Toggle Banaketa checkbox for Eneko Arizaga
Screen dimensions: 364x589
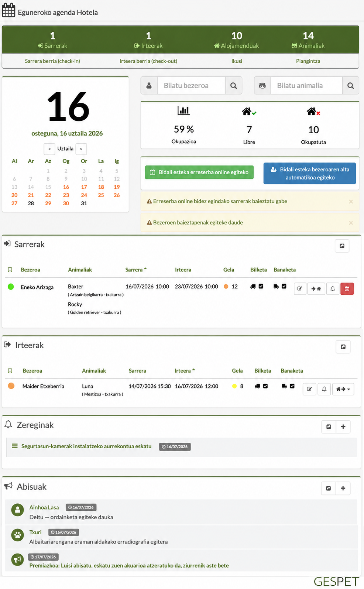click(x=284, y=286)
